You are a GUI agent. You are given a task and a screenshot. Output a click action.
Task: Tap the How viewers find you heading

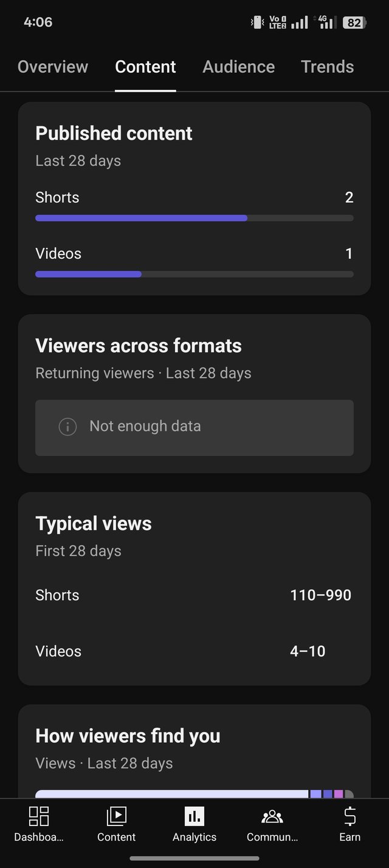point(128,736)
